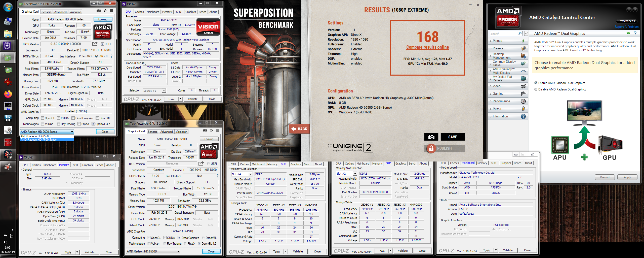Click the Gaming controller icon in Catalyst sidebar
Screen dimensions: 644x258
[x=523, y=94]
